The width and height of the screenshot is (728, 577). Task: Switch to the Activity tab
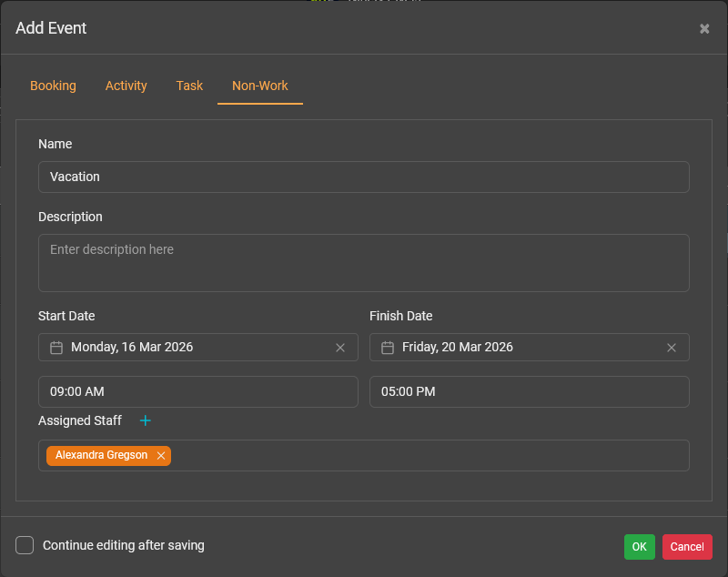coord(126,86)
